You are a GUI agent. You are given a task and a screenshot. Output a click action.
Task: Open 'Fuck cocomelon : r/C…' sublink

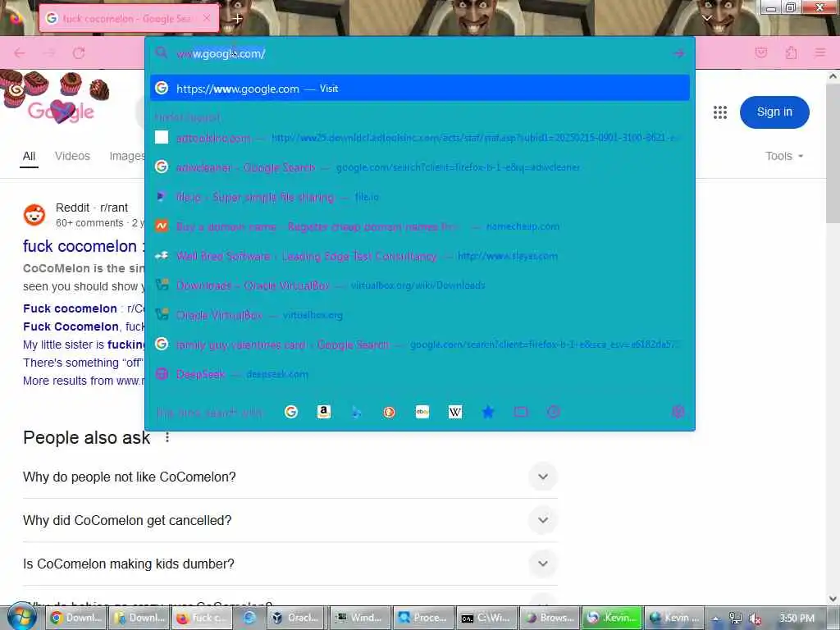[84, 308]
